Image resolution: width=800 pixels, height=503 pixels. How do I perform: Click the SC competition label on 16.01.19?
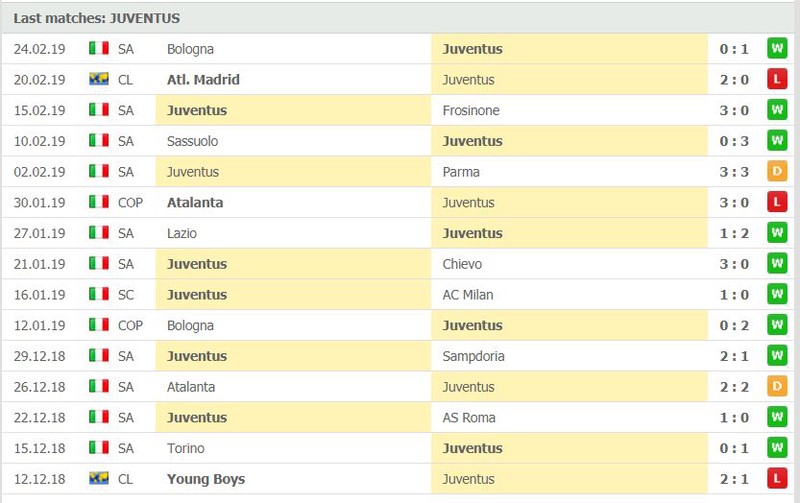click(126, 295)
